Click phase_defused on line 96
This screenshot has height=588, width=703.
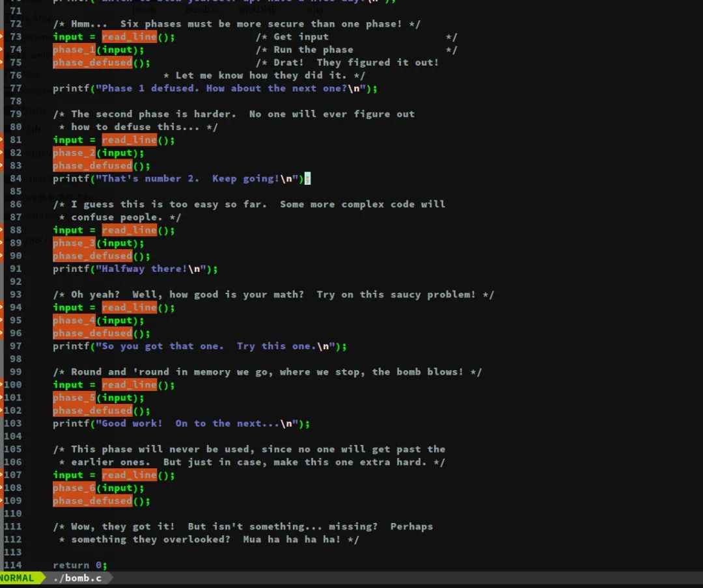tap(92, 333)
